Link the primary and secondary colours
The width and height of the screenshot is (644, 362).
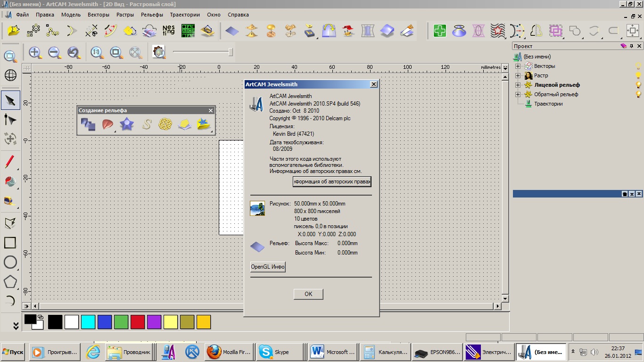(41, 317)
